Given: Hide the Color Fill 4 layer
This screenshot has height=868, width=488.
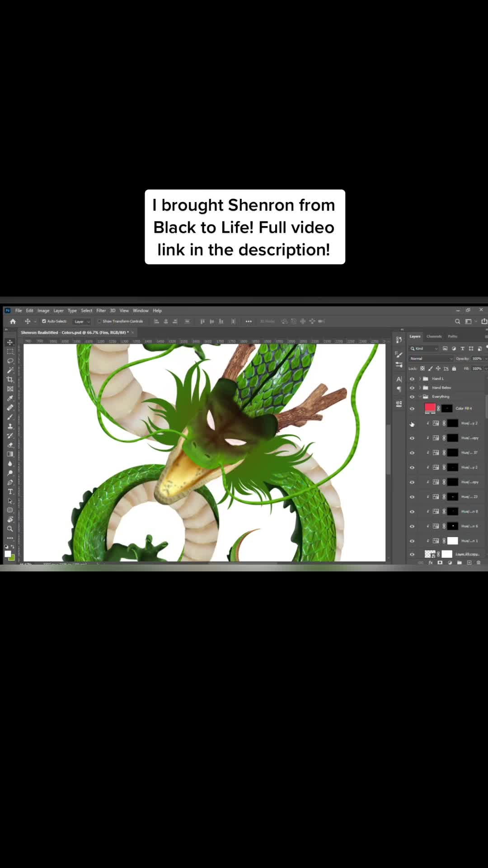Looking at the screenshot, I should click(412, 409).
